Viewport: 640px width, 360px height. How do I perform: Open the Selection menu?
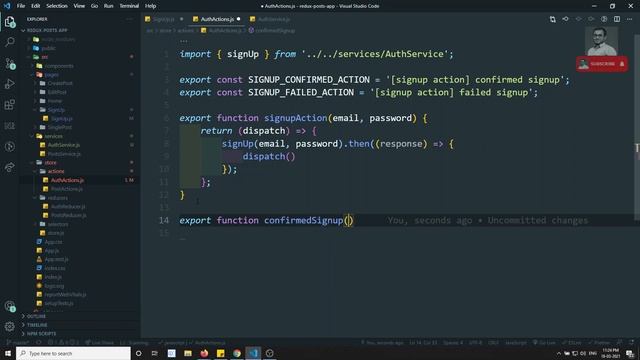click(x=57, y=6)
